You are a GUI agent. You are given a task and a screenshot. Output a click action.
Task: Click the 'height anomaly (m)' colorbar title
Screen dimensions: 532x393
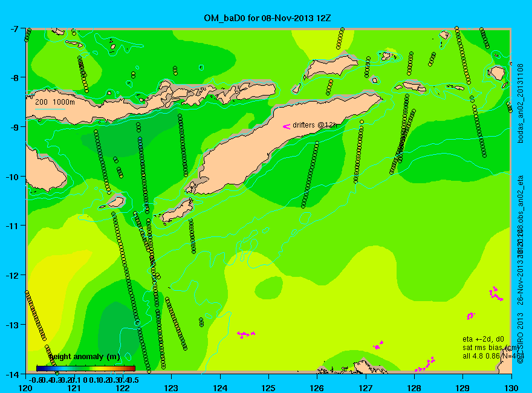tap(84, 357)
